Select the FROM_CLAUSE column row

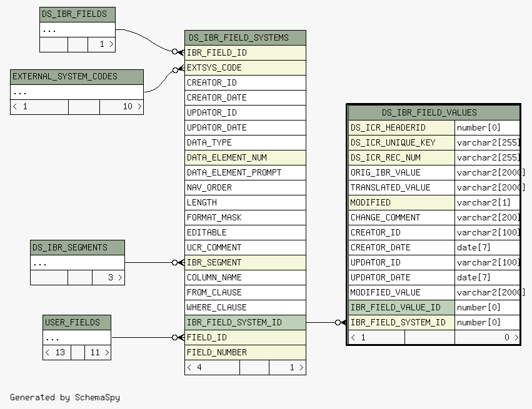click(x=245, y=292)
